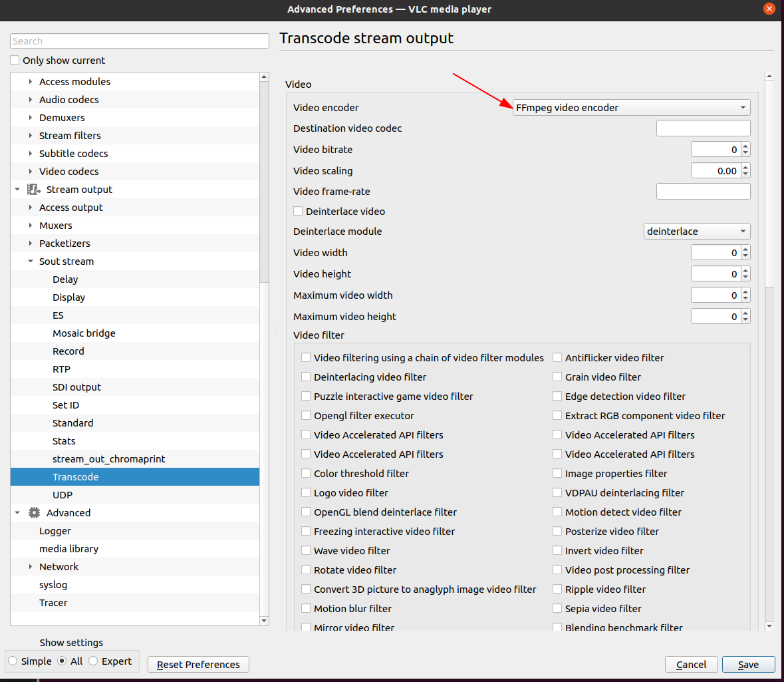The width and height of the screenshot is (784, 682).
Task: Open the Deinterlace module dropdown
Action: pos(697,231)
